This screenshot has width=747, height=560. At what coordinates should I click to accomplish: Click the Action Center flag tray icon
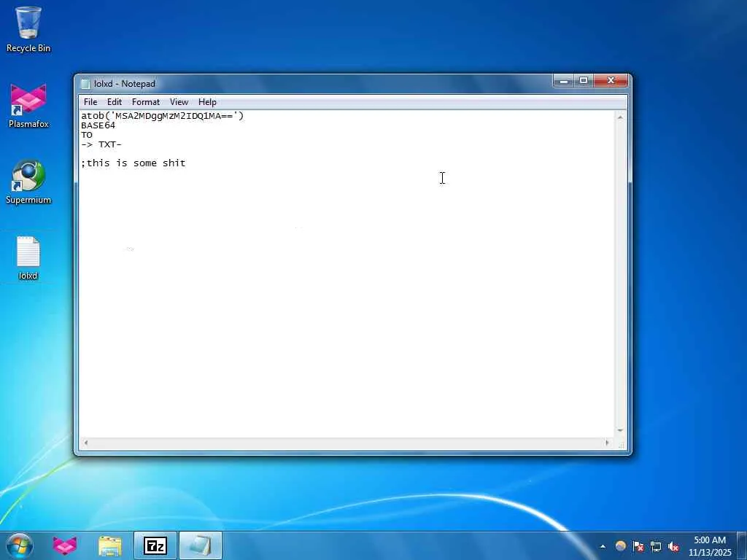(638, 546)
